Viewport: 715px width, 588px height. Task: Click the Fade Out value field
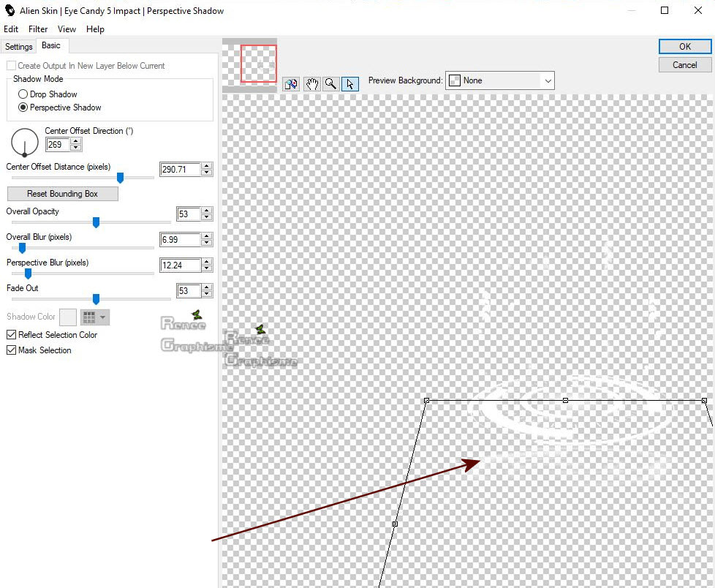tap(189, 290)
